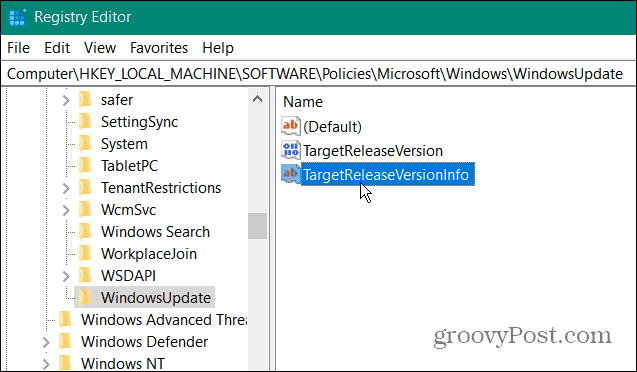Click the (Default) string value icon

click(290, 126)
